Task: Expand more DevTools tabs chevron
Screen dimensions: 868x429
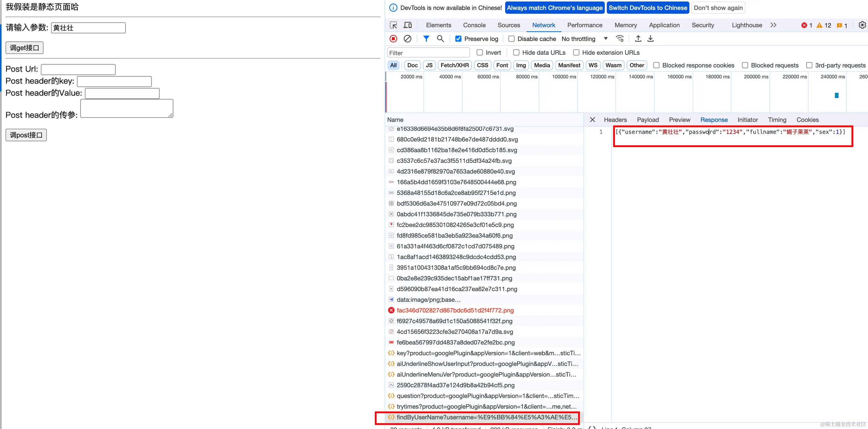Action: [773, 25]
